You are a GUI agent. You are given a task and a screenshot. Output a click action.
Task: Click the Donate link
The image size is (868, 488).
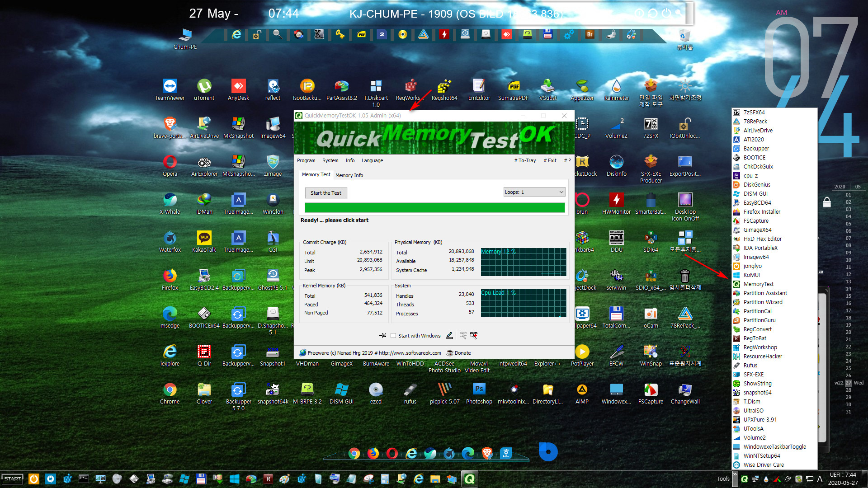click(x=459, y=353)
